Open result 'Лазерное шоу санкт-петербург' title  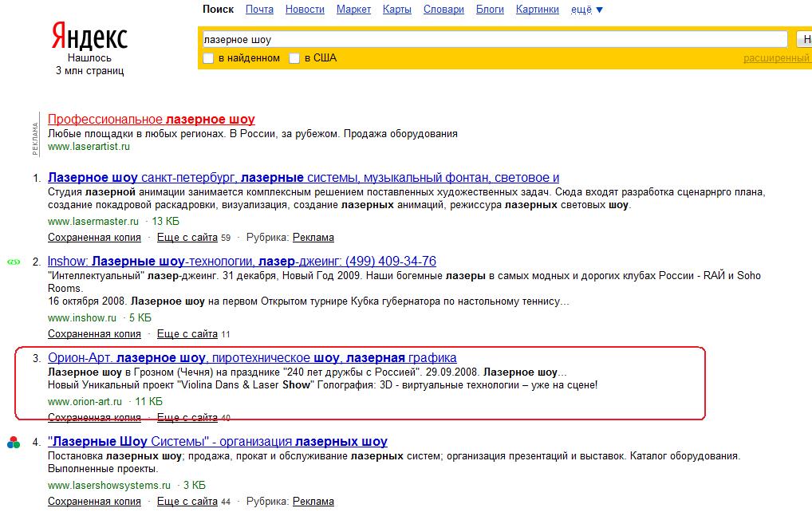click(303, 178)
